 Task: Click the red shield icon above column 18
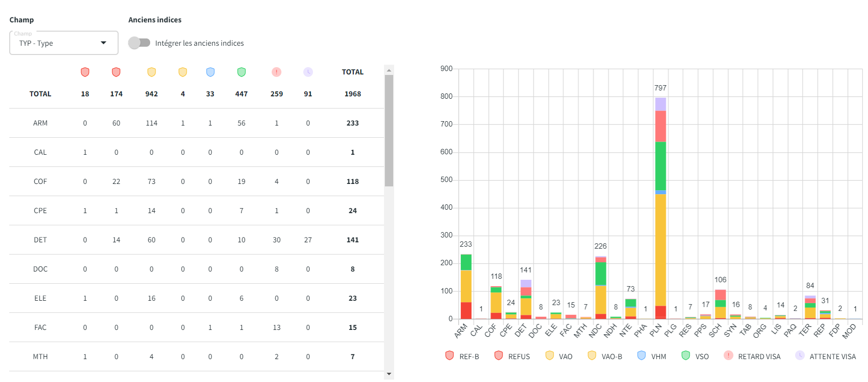85,72
